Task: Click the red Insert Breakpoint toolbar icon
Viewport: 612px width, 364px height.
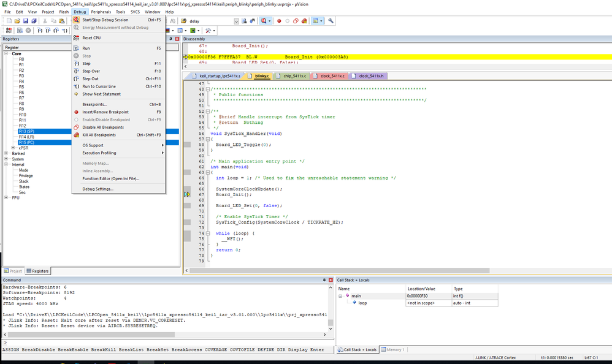Action: (x=279, y=21)
